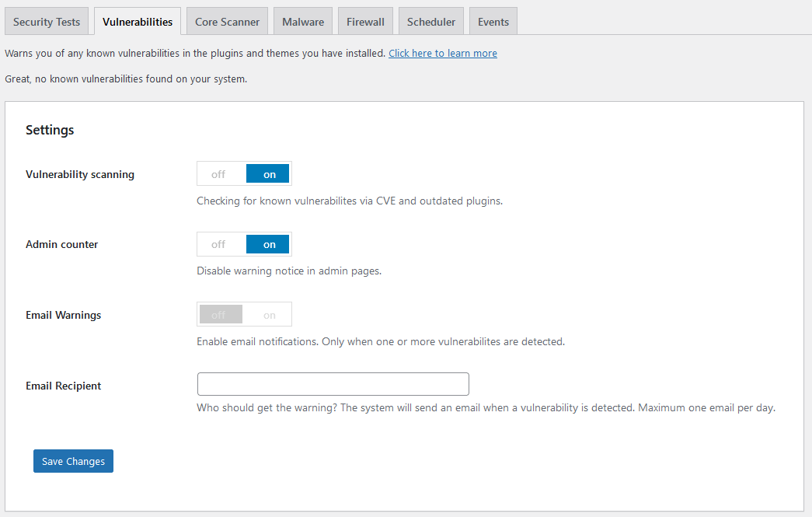Set Vulnerability scanning to on
812x517 pixels.
(x=268, y=174)
